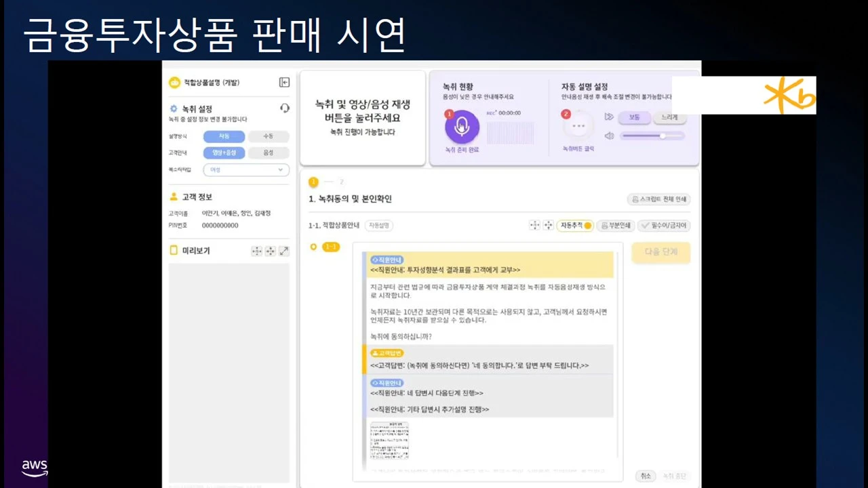Screen dimensions: 868x488
Task: Open the document thumbnail in the script
Action: point(389,441)
